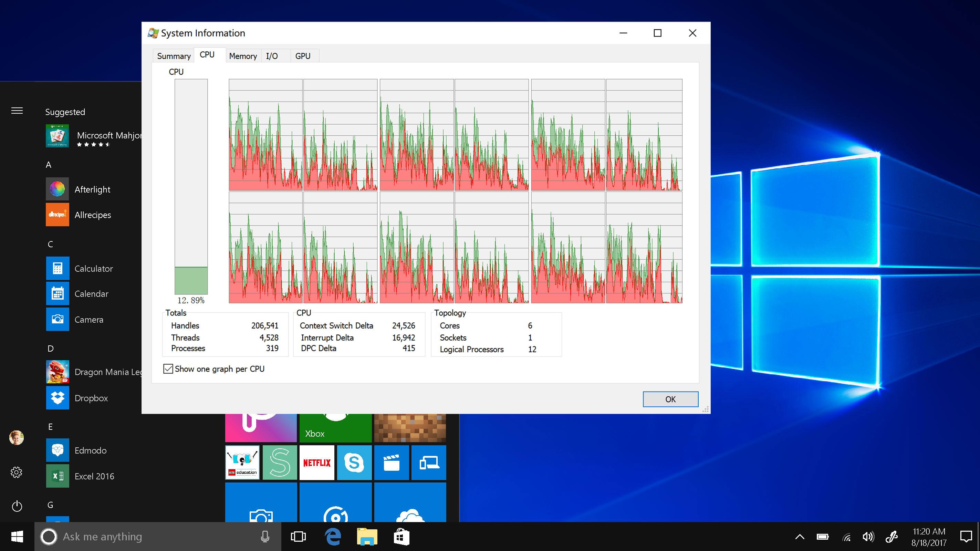Click the Cortana microphone icon
This screenshot has width=980, height=551.
pos(265,537)
